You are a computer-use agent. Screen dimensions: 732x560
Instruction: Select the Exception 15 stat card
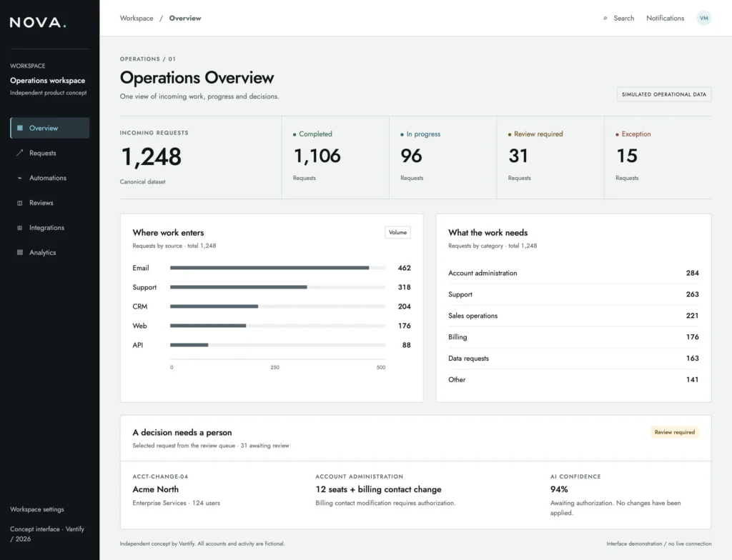[658, 157]
